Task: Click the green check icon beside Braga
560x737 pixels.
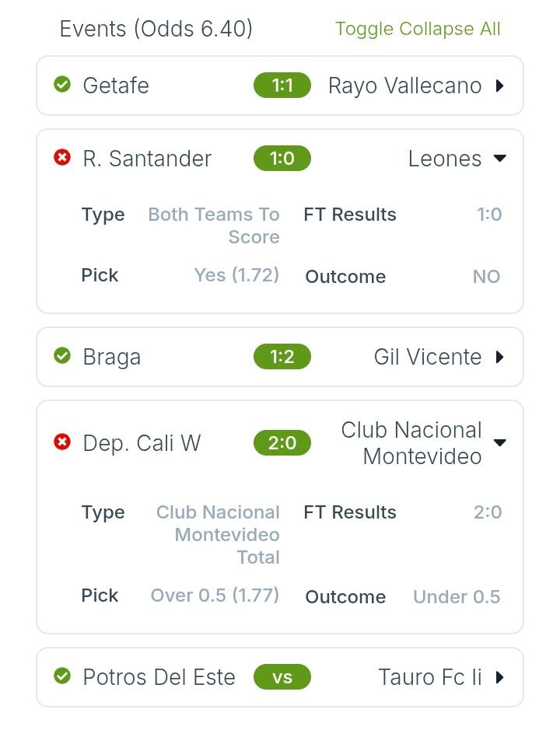Action: [x=62, y=356]
